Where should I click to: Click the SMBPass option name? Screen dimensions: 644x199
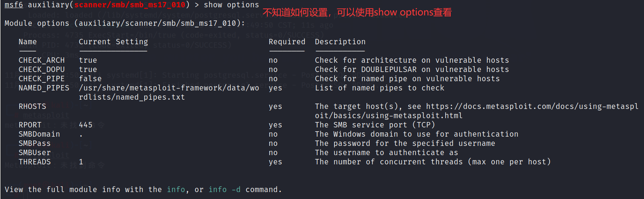(35, 144)
